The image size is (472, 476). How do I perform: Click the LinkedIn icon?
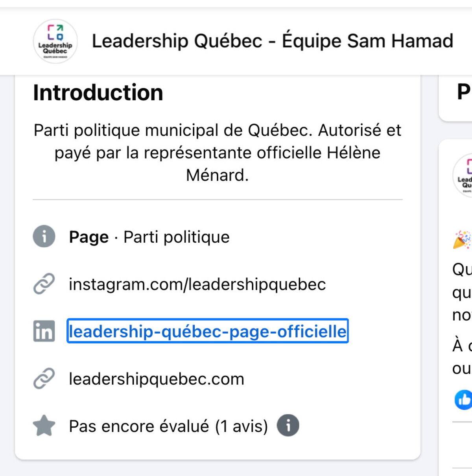[x=44, y=331]
